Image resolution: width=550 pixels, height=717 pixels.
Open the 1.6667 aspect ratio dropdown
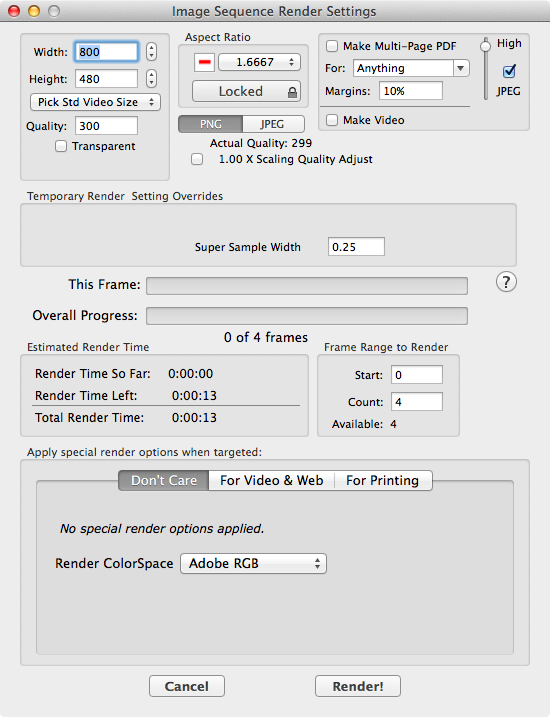(259, 62)
